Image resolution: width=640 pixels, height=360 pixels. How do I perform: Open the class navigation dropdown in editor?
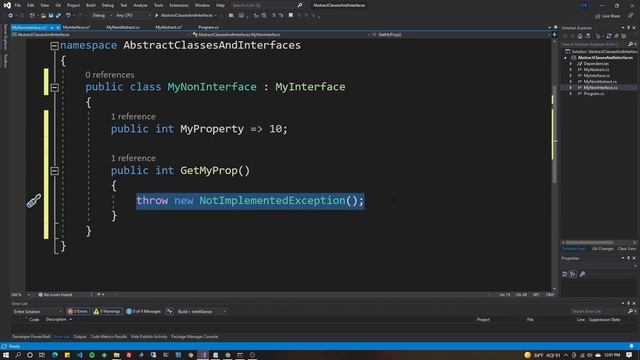[281, 35]
